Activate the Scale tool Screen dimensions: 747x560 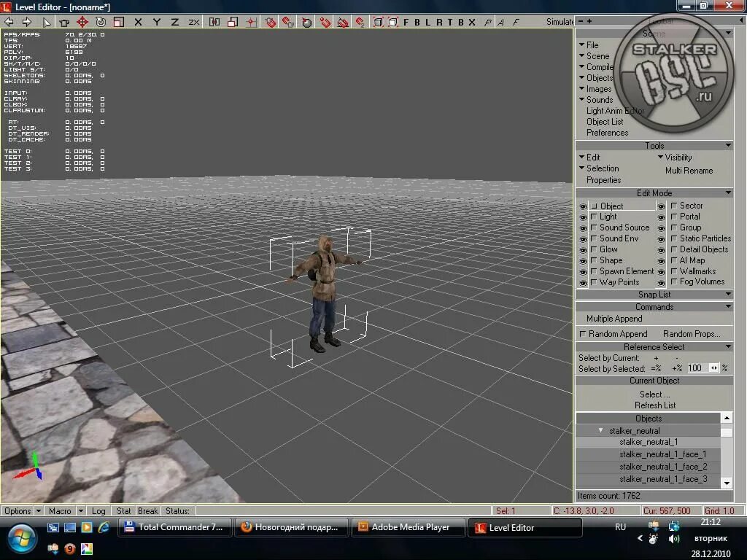click(x=119, y=22)
